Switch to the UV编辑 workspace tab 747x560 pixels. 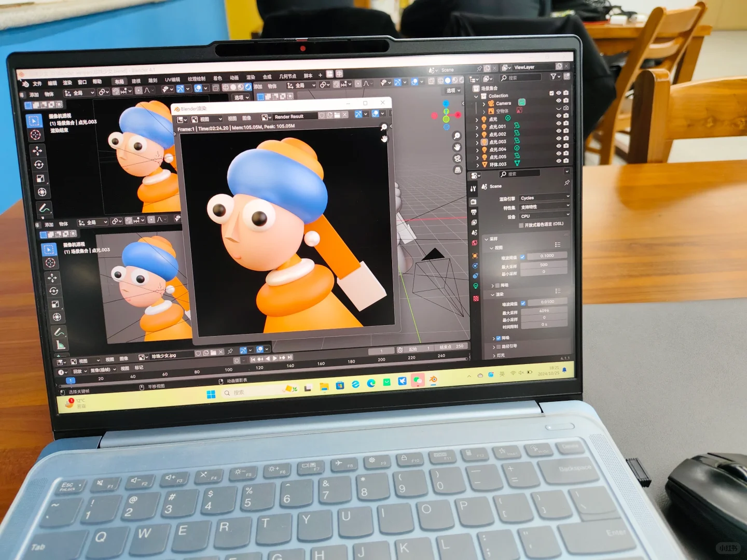pyautogui.click(x=172, y=80)
